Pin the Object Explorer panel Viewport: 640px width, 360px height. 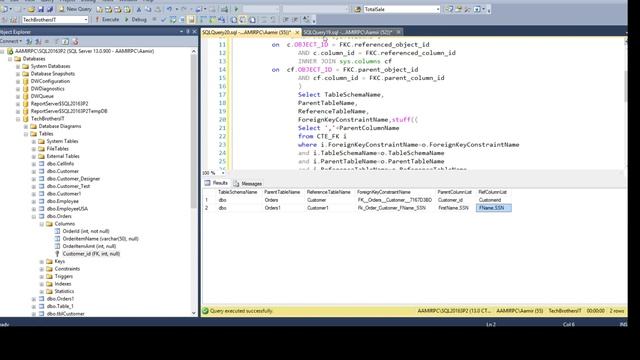coord(188,31)
